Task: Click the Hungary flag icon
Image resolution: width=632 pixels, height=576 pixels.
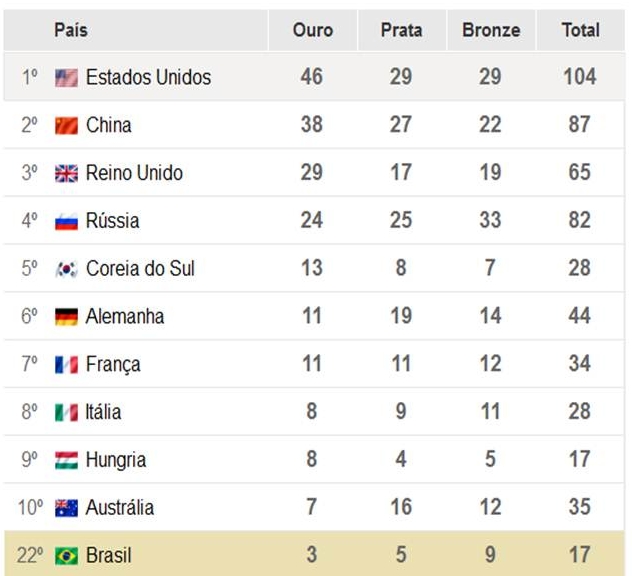Action: tap(67, 460)
